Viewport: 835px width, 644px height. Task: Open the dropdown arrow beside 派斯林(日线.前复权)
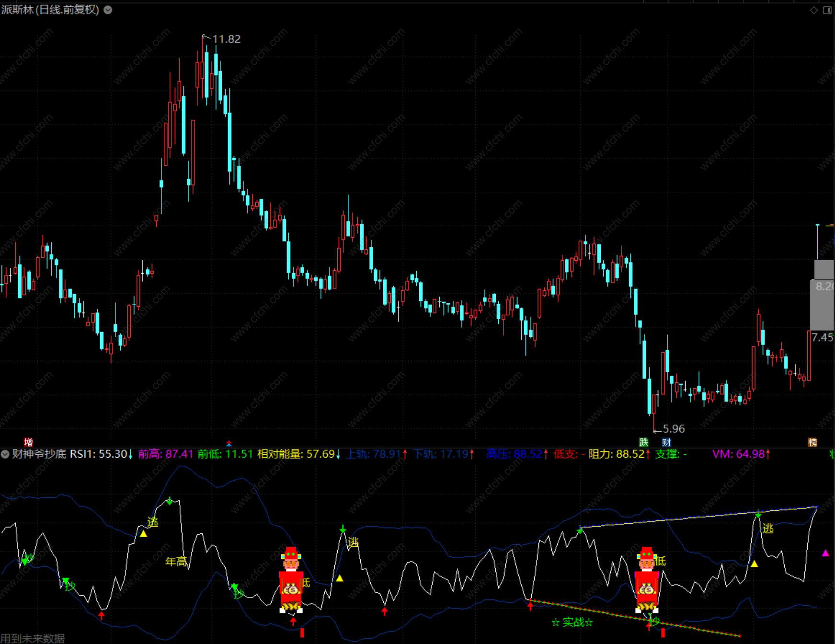pos(108,10)
